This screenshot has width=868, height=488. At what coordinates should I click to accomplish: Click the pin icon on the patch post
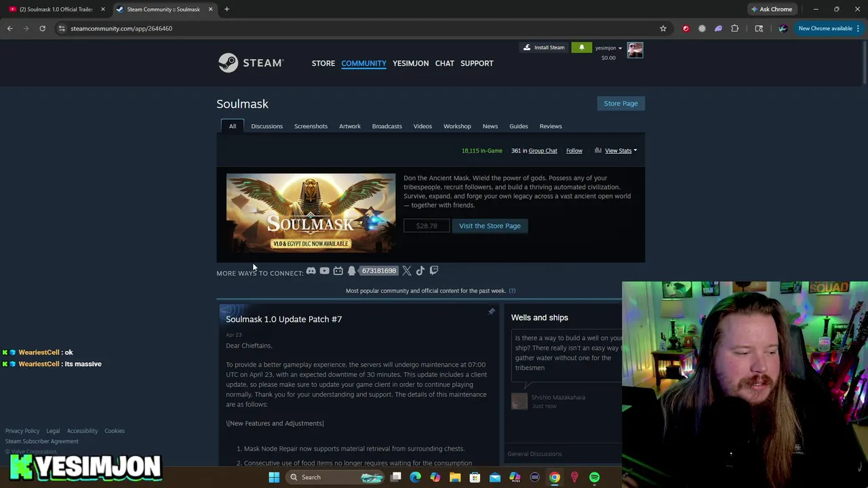(x=492, y=312)
